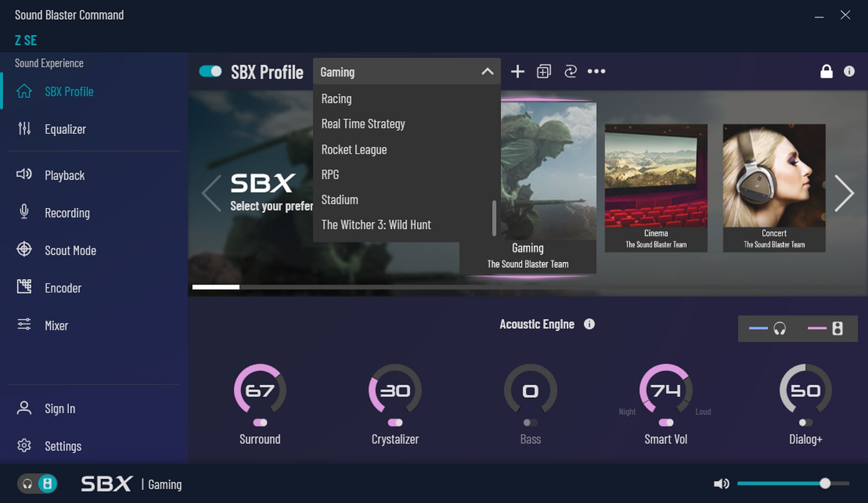This screenshot has width=868, height=503.
Task: Toggle the Smart Vol switch
Action: 666,422
